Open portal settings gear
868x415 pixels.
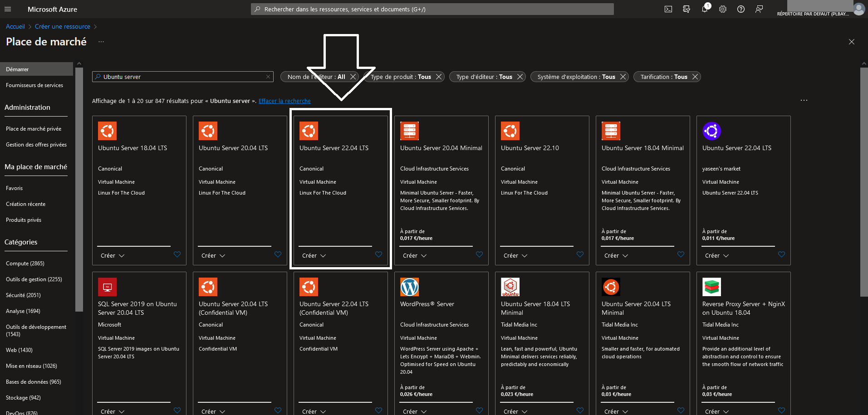pos(723,9)
